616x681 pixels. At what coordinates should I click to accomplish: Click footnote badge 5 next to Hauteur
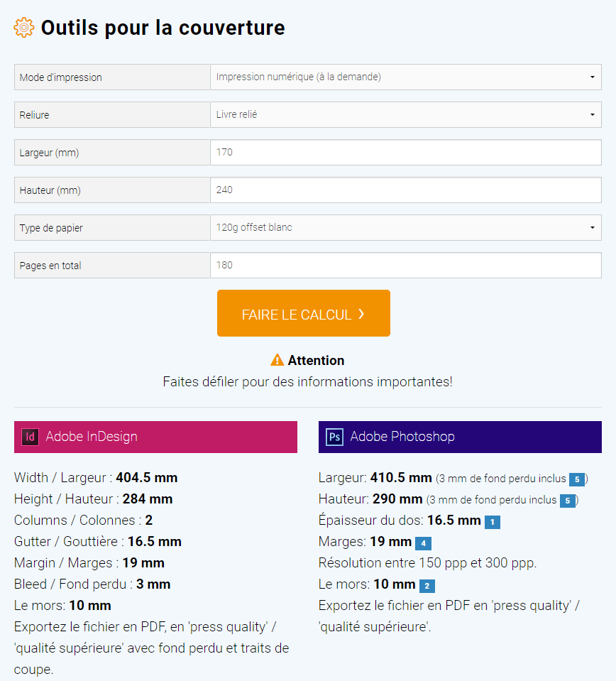[567, 501]
